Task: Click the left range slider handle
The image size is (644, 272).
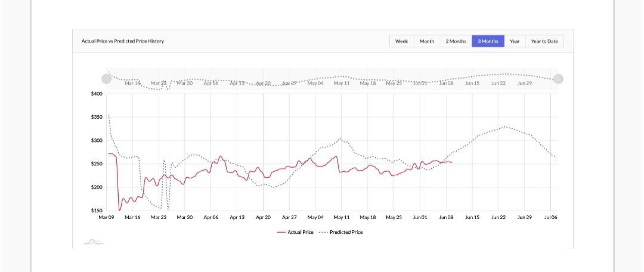Action: coord(106,79)
